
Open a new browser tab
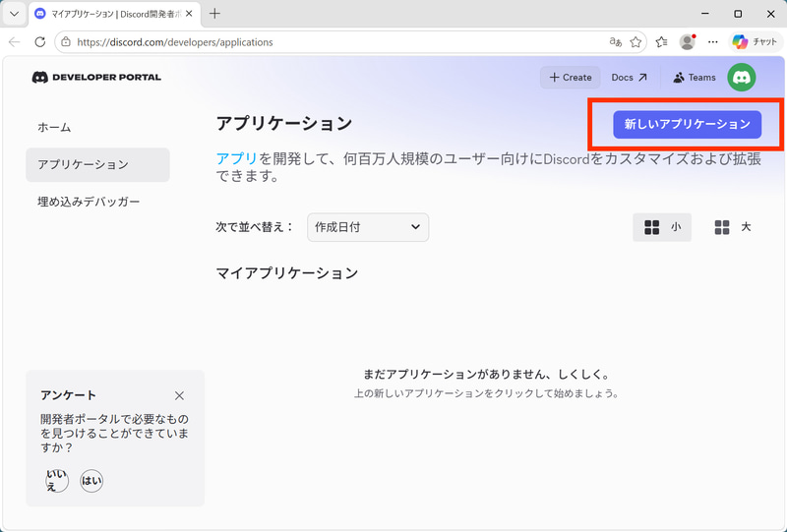[x=214, y=14]
